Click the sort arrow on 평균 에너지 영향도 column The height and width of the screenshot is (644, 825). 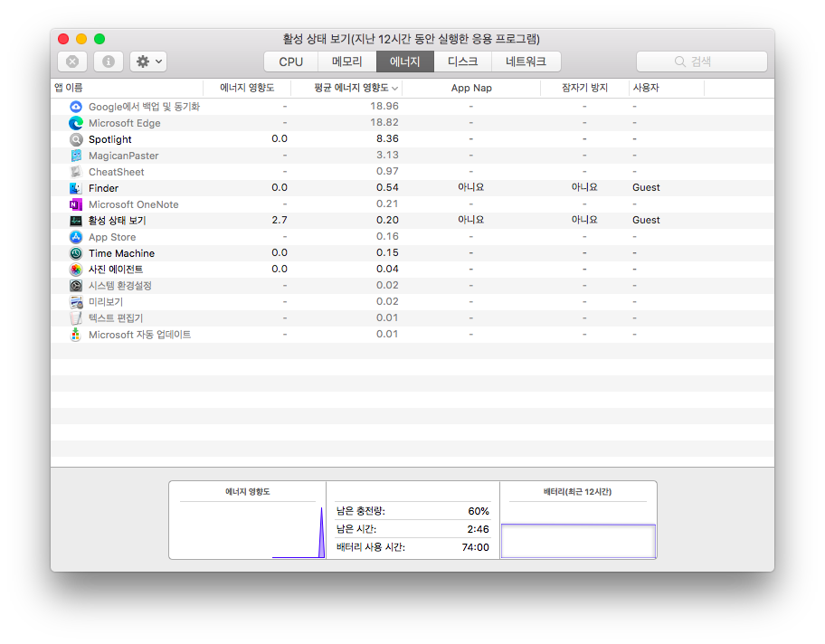tap(396, 88)
